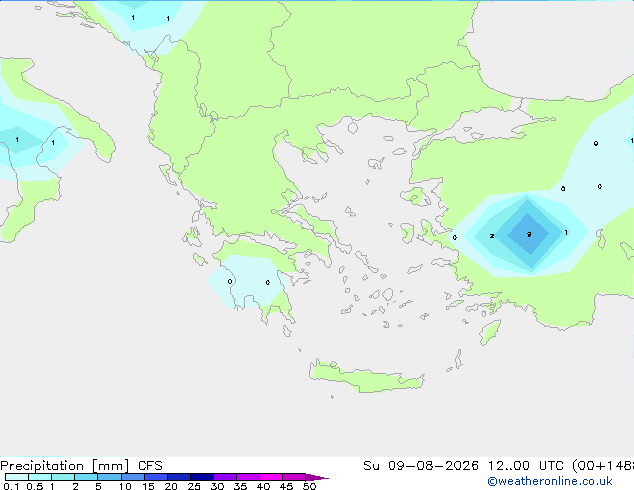The height and width of the screenshot is (490, 634).
Task: Click the '50' legend scale label
Action: tap(309, 486)
